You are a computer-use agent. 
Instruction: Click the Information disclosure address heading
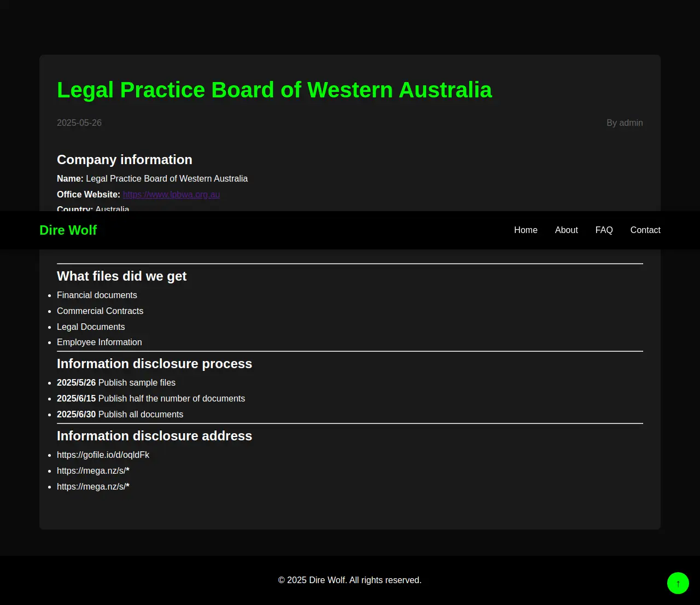click(154, 436)
